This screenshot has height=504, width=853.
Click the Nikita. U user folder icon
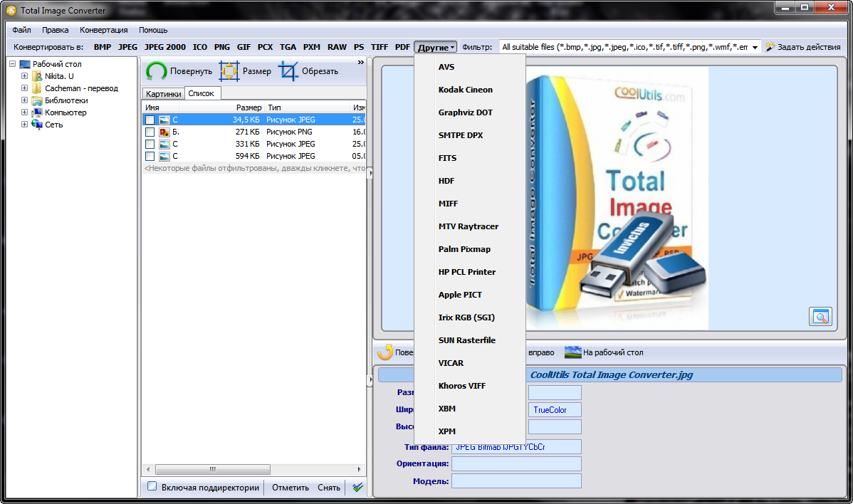pyautogui.click(x=37, y=76)
